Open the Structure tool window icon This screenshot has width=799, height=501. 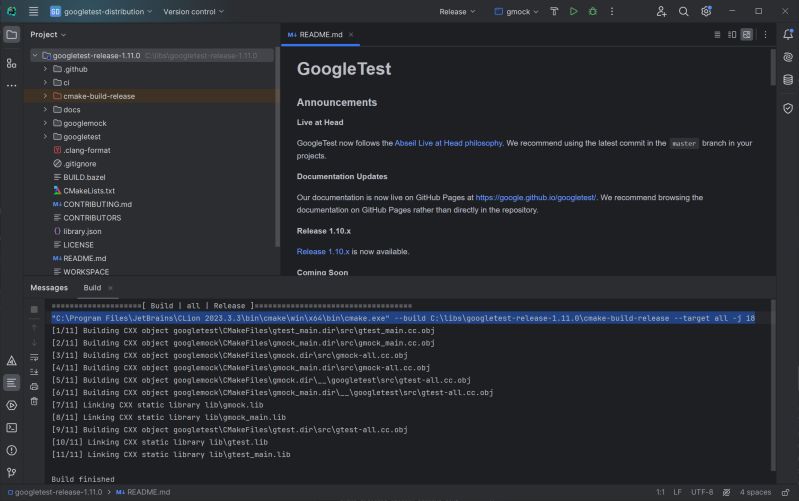(11, 63)
